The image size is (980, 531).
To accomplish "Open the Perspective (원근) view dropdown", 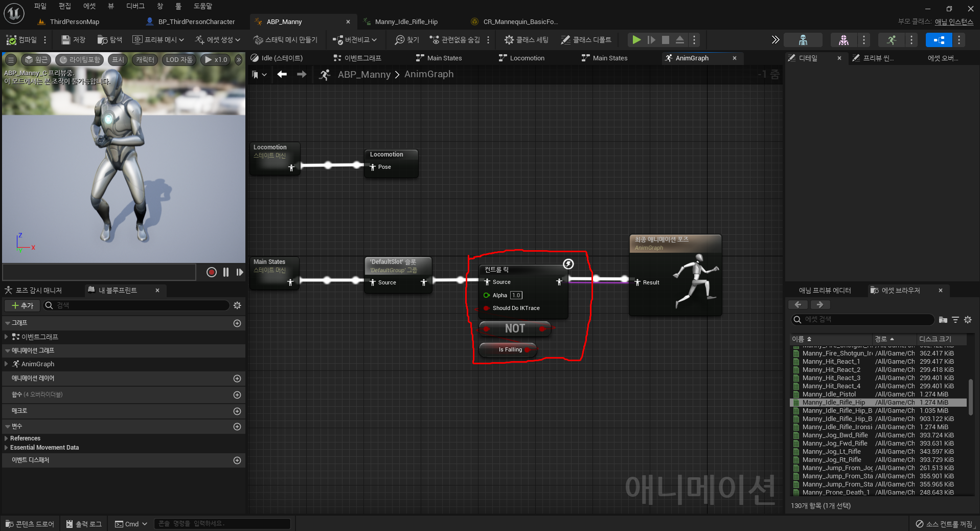I will (36, 60).
